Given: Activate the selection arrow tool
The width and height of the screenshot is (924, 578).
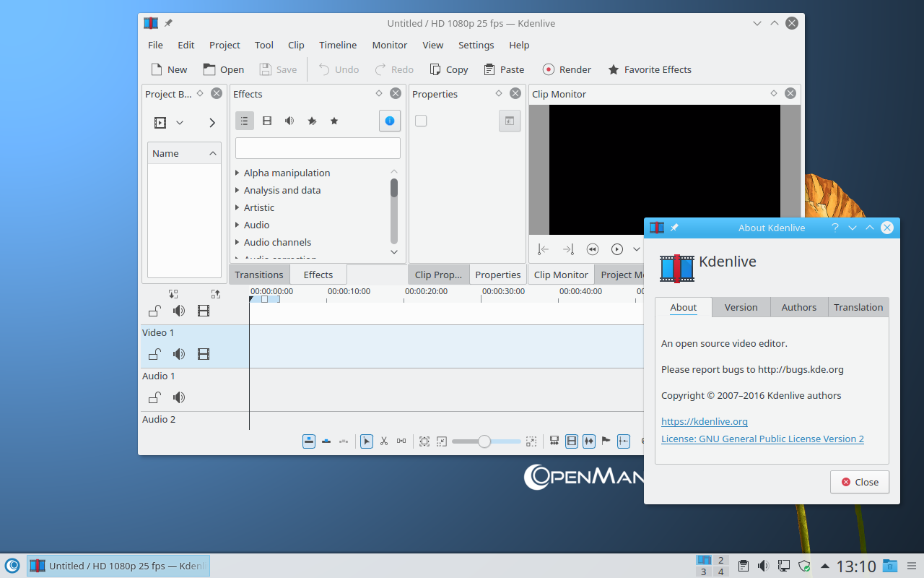Looking at the screenshot, I should pos(367,441).
